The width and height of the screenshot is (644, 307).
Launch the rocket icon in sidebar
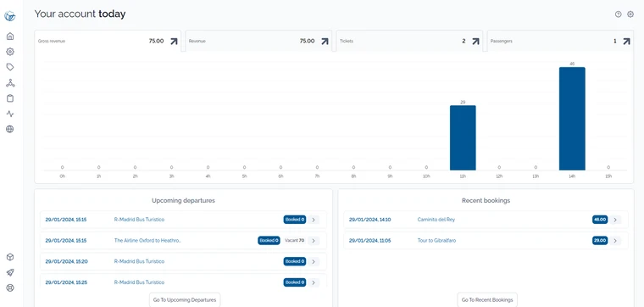10,272
